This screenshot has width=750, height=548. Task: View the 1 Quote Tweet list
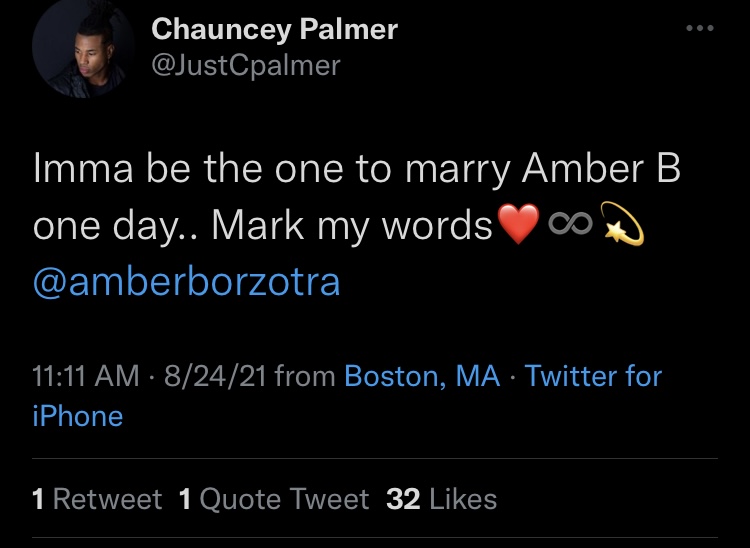(274, 499)
